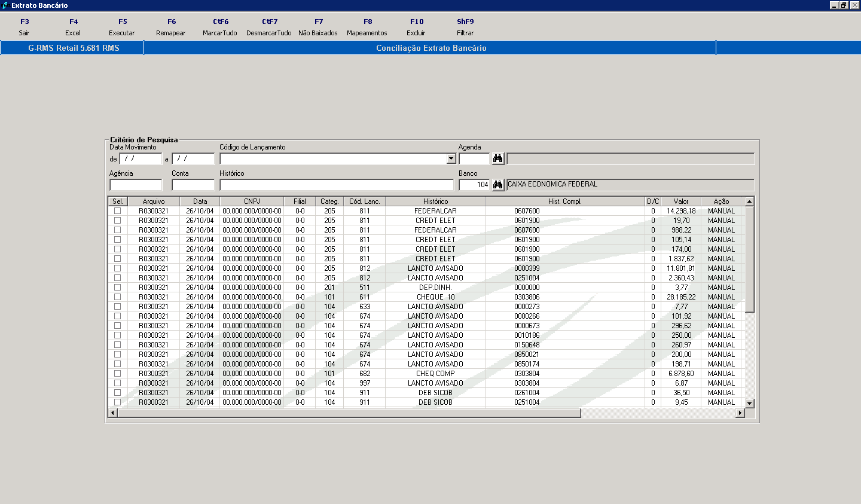Tick the checkbox for CHEQUE 10 row
861x504 pixels.
117,297
